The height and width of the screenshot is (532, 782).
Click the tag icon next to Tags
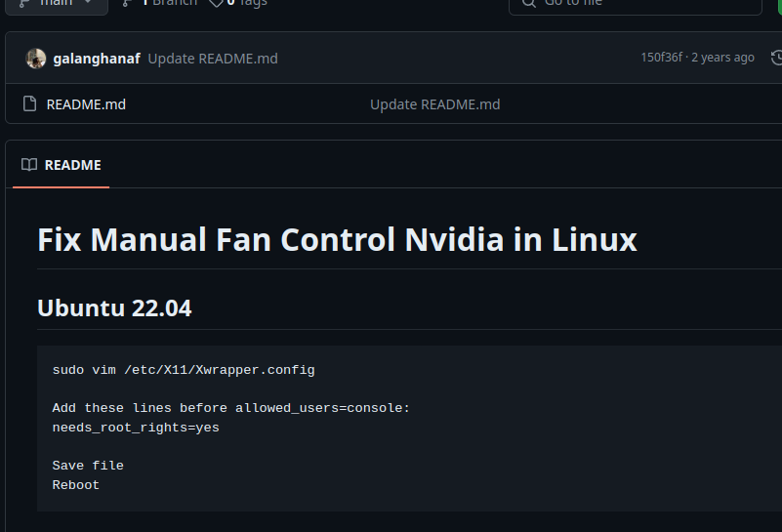click(216, 3)
